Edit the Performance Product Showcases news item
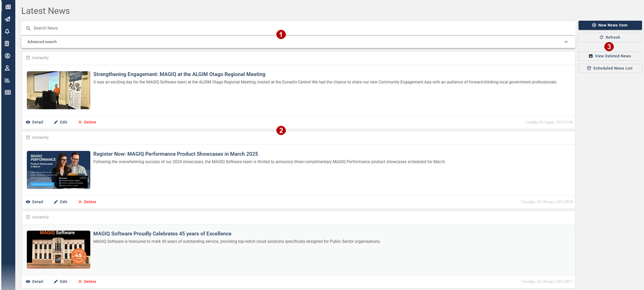Viewport: 644px width, 290px height. coord(60,202)
